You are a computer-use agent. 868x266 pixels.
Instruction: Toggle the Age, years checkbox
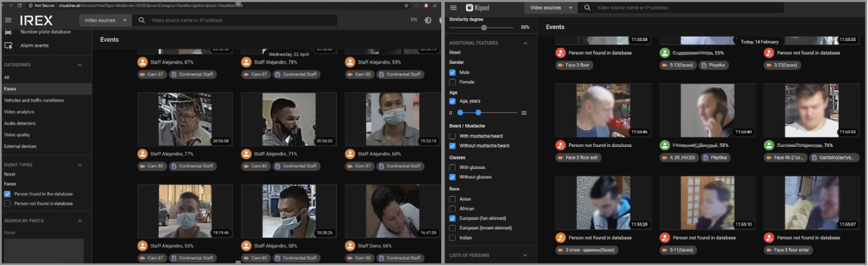[x=452, y=101]
